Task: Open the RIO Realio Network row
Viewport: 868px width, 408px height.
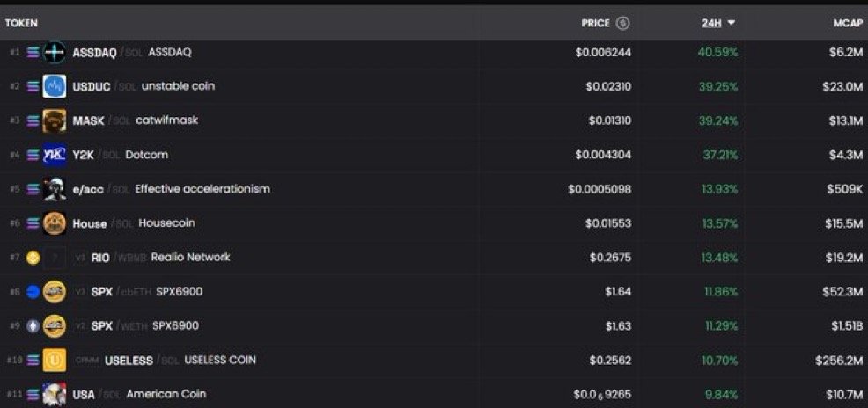Action: (434, 258)
